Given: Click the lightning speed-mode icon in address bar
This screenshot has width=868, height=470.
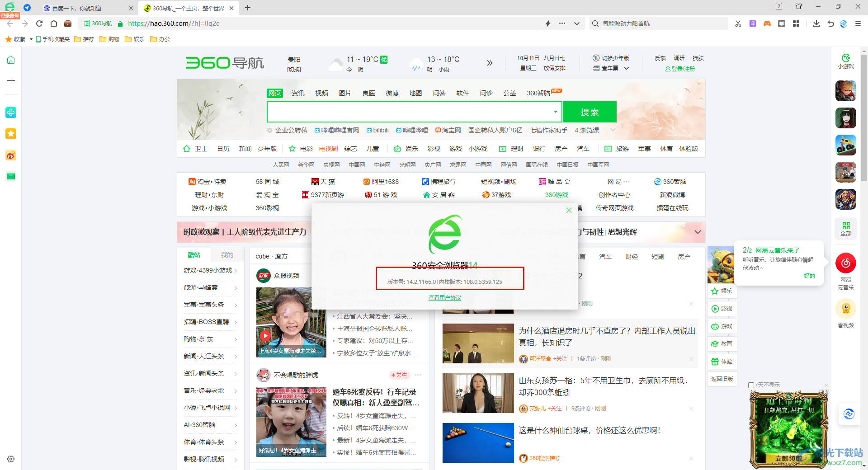Looking at the screenshot, I should pyautogui.click(x=548, y=23).
